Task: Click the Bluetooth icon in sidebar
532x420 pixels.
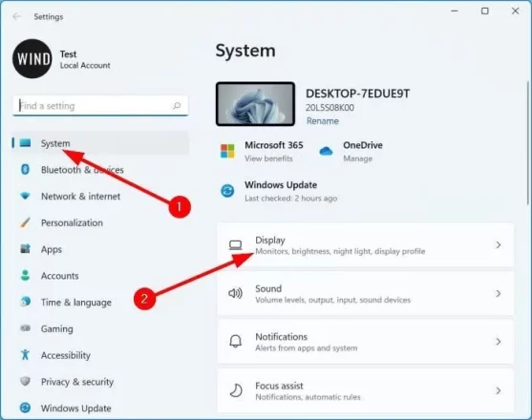Action: pyautogui.click(x=25, y=170)
